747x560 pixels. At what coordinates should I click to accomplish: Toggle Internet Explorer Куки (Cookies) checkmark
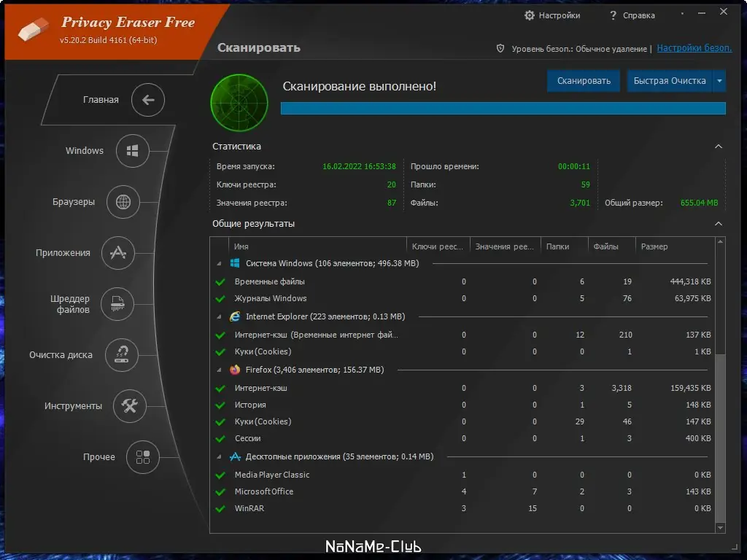pos(220,352)
